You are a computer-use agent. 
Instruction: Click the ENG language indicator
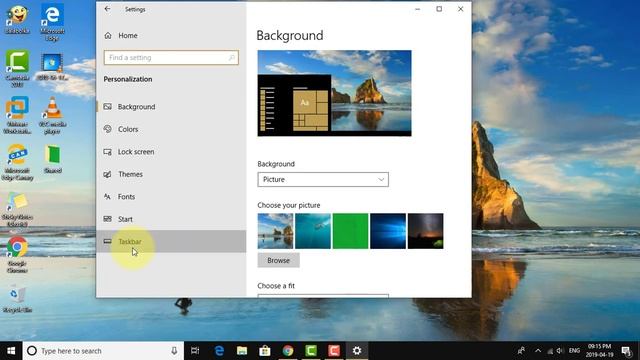574,351
